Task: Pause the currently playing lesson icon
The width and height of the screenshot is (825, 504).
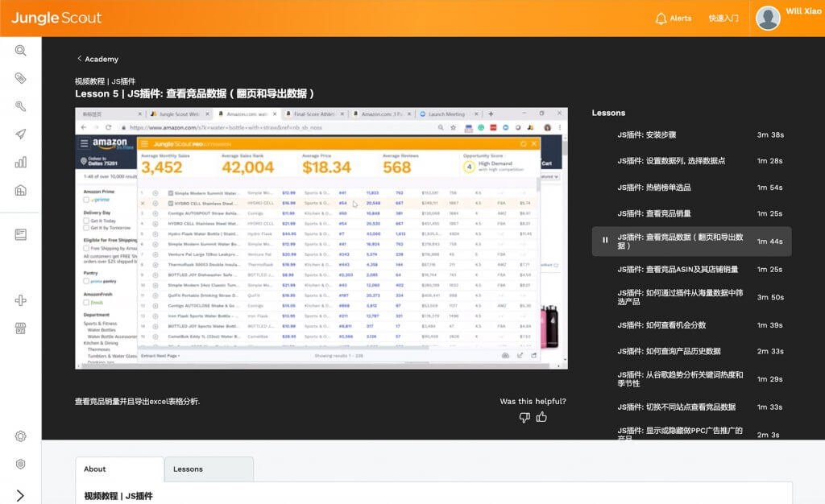Action: pos(605,240)
